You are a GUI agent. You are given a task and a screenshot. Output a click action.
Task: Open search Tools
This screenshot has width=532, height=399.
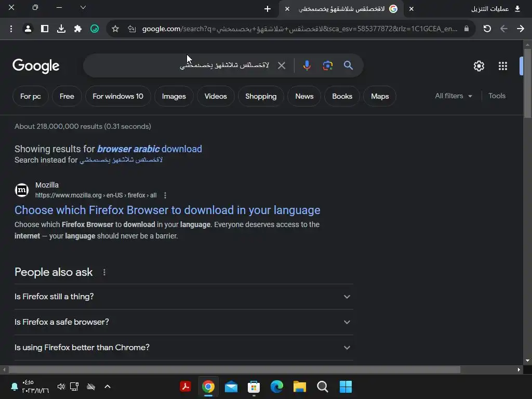click(x=497, y=96)
